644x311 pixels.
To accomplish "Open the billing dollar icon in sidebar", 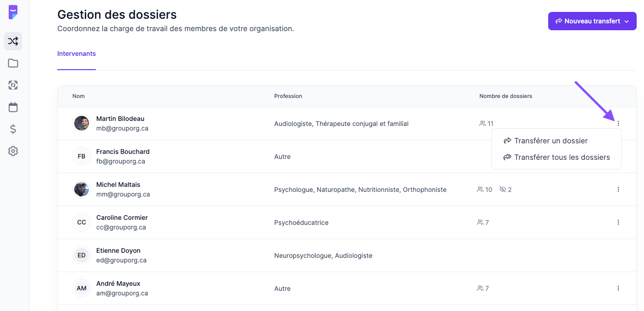I will pyautogui.click(x=13, y=129).
